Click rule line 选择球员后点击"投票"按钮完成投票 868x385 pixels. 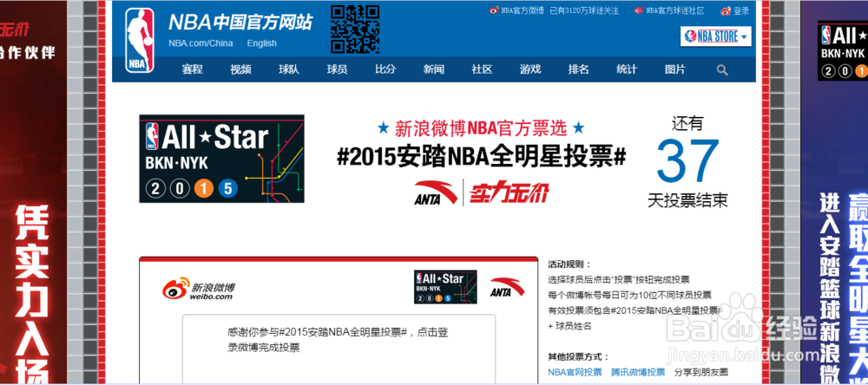619,279
